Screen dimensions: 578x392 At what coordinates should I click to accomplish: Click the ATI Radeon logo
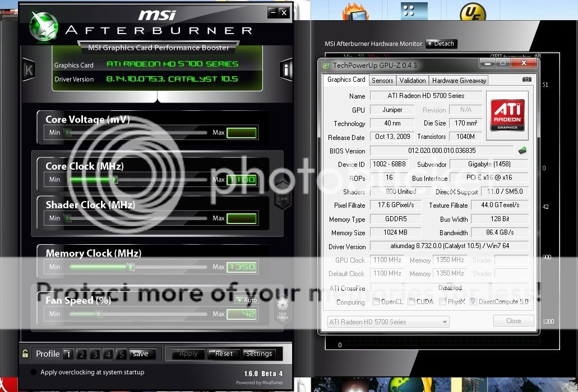[x=507, y=115]
